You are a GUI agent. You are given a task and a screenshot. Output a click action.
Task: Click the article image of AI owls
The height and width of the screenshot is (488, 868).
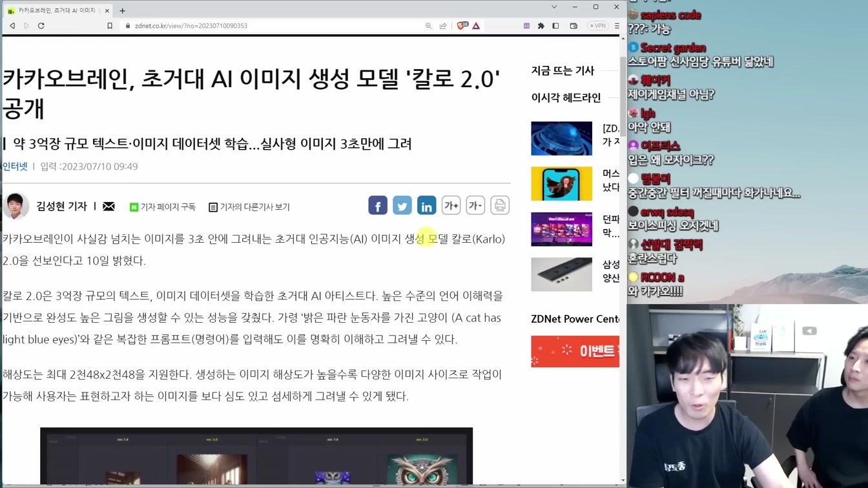click(x=256, y=456)
